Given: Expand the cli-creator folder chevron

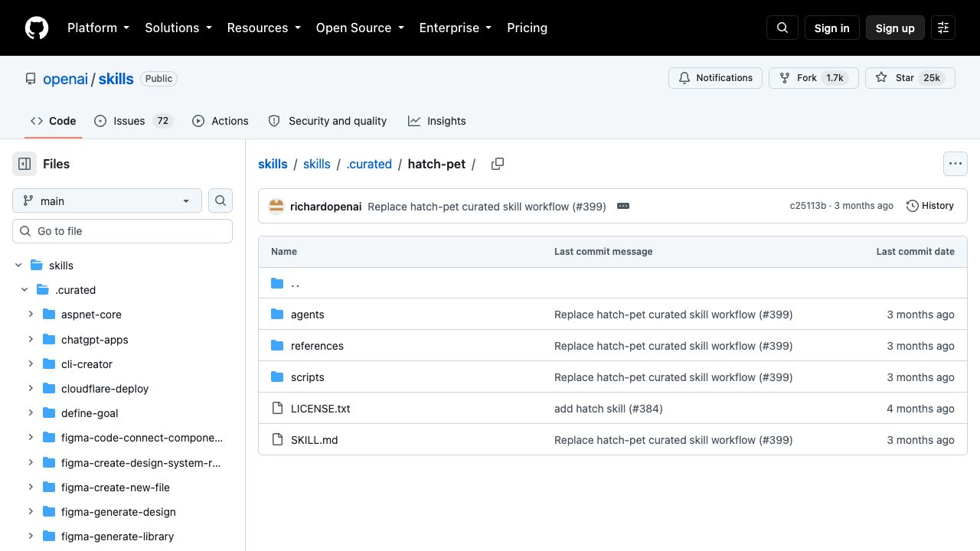Looking at the screenshot, I should click(x=31, y=364).
